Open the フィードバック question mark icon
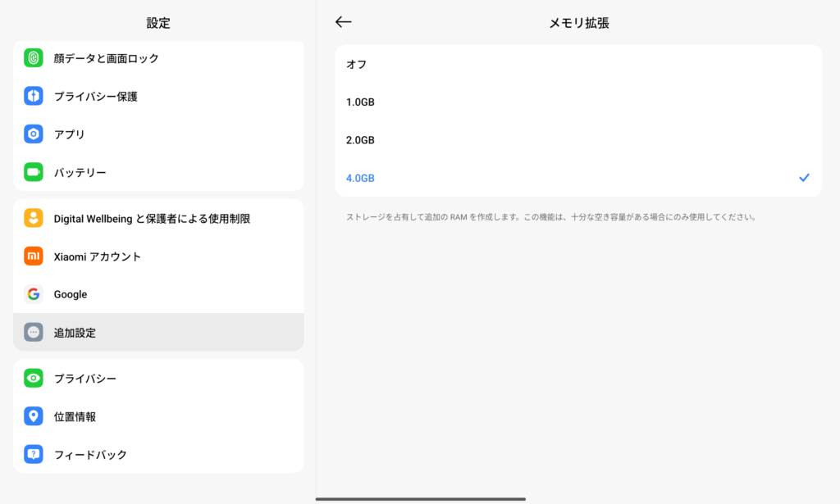The width and height of the screenshot is (840, 504). click(34, 454)
